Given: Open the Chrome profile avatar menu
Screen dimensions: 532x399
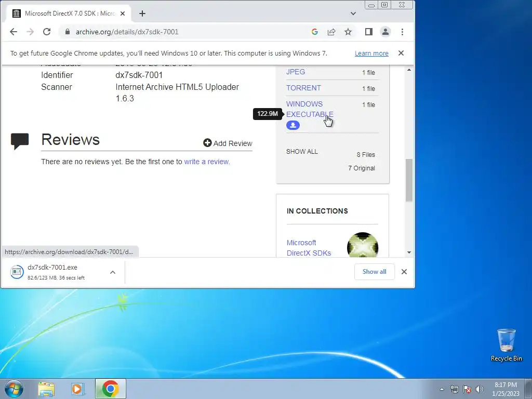Looking at the screenshot, I should pos(385,32).
